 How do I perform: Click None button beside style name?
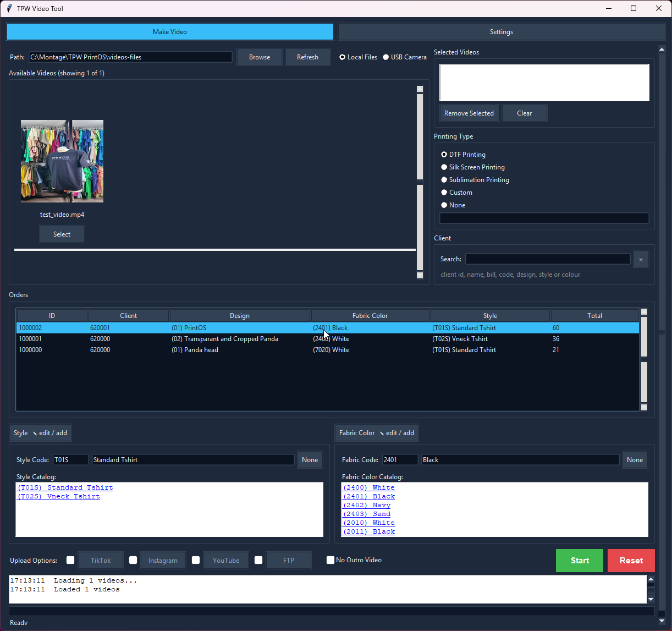tap(310, 460)
